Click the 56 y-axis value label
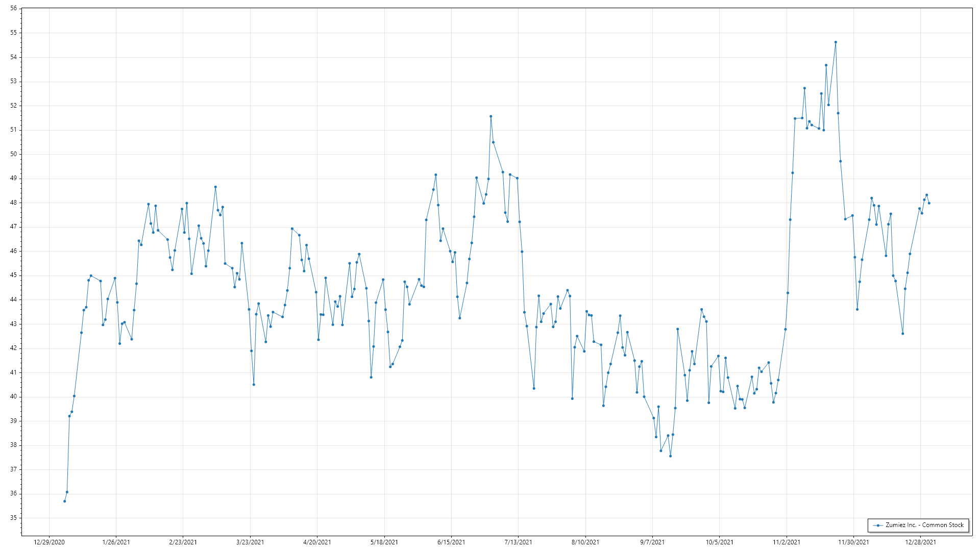This screenshot has height=551, width=980. pos(13,9)
